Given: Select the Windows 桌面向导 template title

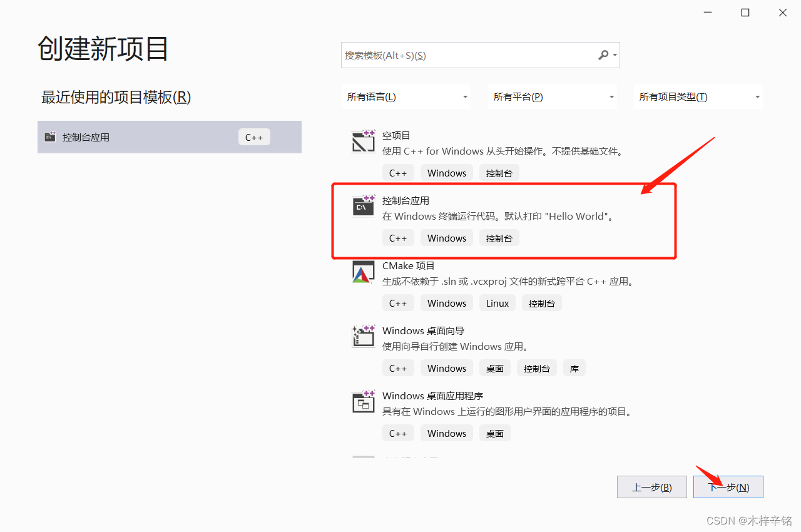Looking at the screenshot, I should pos(424,330).
